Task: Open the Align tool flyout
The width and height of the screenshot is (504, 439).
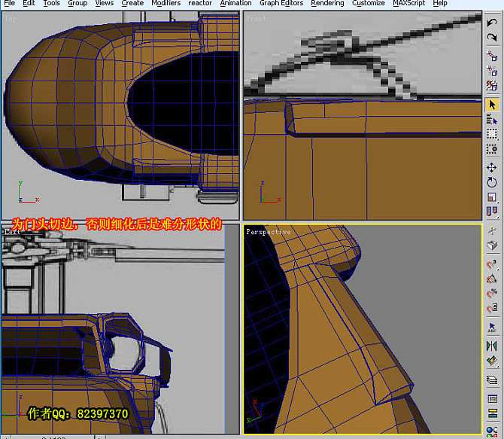Action: pyautogui.click(x=491, y=361)
